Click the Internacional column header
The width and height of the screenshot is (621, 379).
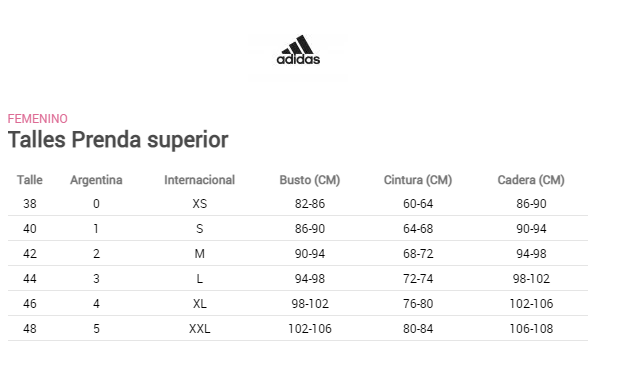click(x=200, y=180)
